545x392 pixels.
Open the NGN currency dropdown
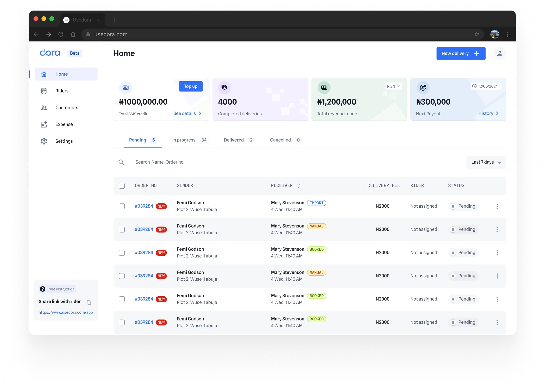[x=393, y=86]
